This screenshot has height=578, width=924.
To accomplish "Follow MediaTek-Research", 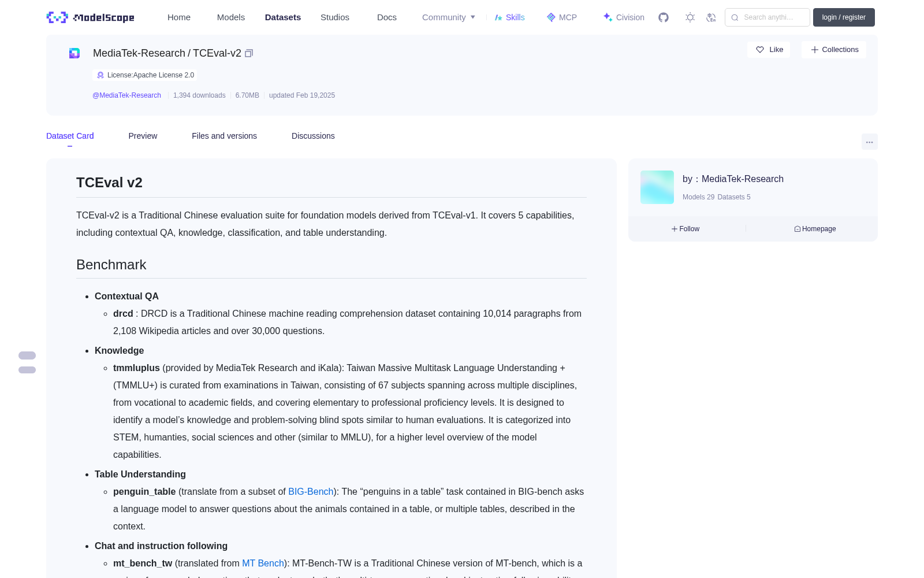I will point(685,229).
